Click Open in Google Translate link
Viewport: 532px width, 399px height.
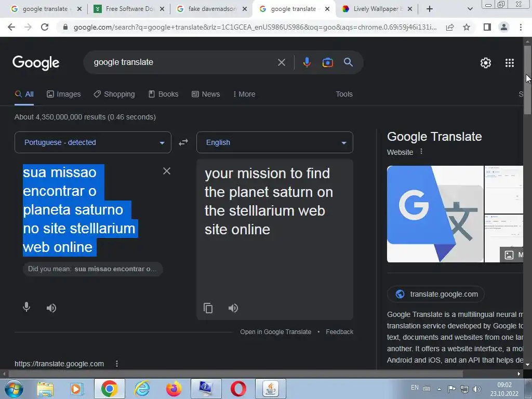pyautogui.click(x=275, y=332)
